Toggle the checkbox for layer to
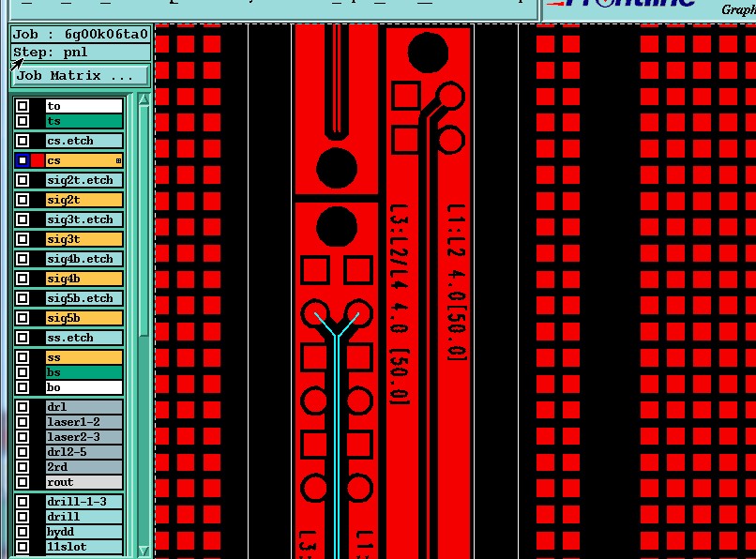This screenshot has height=559, width=756. pyautogui.click(x=23, y=106)
